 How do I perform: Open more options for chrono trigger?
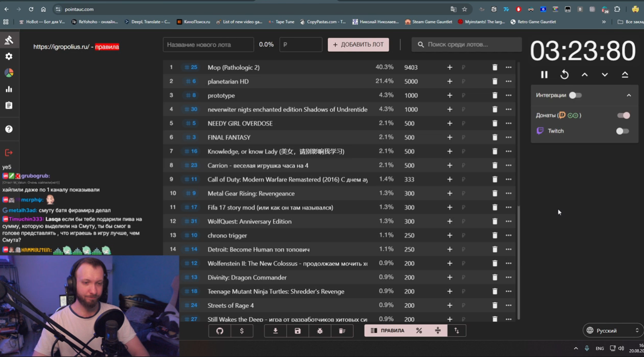(x=508, y=235)
